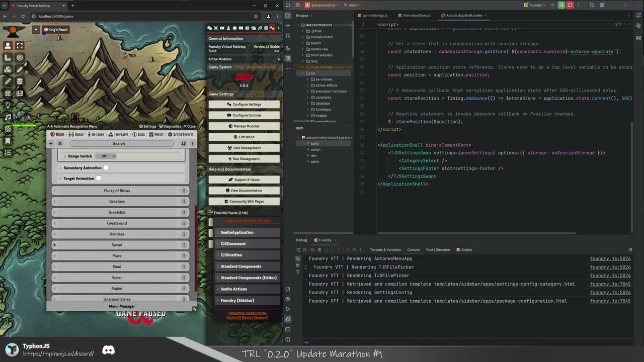Open the Threads & Variables debug tab

point(385,250)
